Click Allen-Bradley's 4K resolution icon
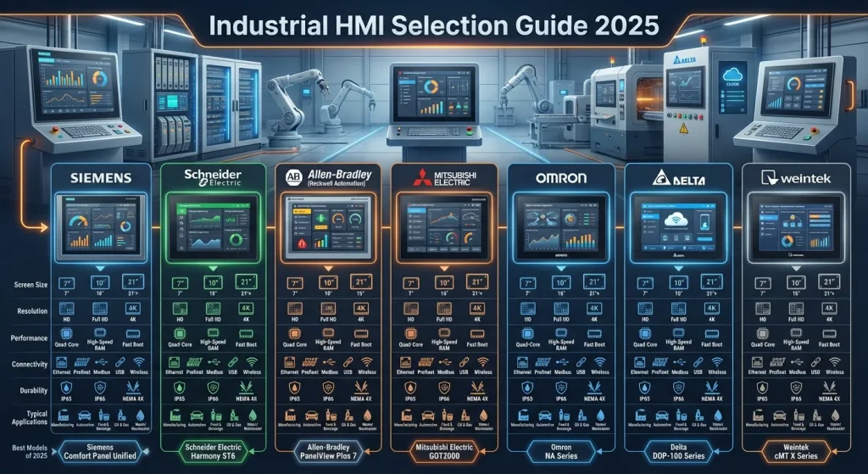Viewport: 868px width, 474px height. 361,309
